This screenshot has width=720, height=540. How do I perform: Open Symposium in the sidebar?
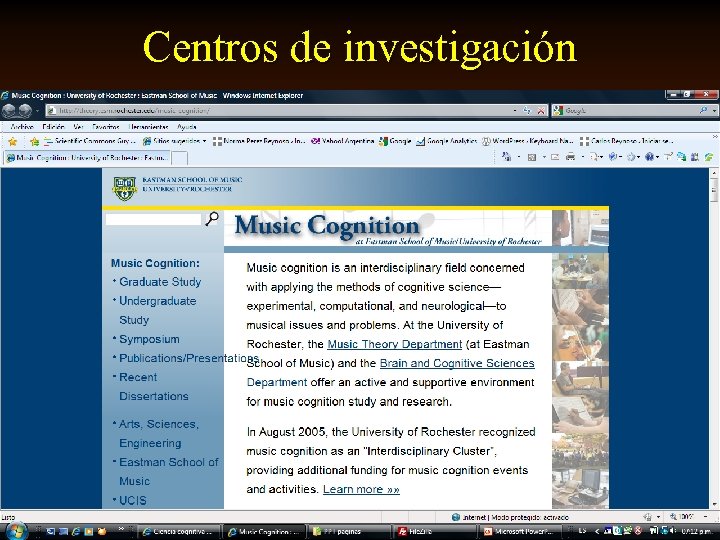point(149,339)
